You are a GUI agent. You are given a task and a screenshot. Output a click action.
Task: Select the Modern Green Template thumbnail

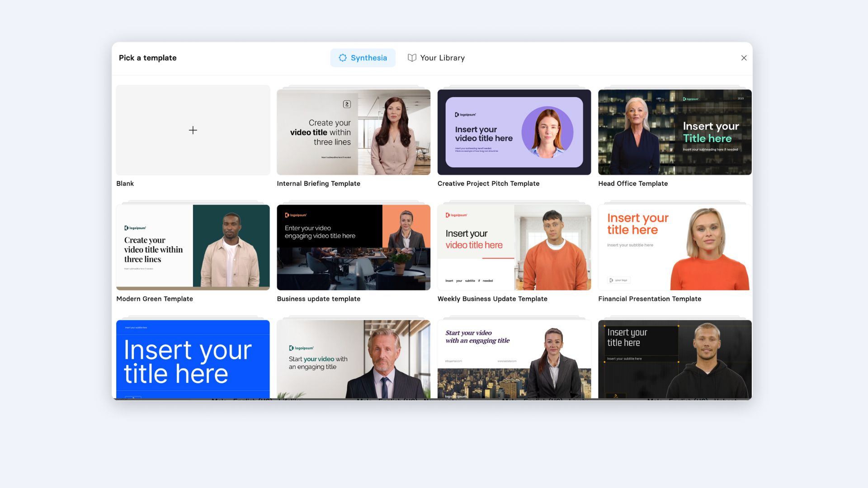(x=193, y=247)
